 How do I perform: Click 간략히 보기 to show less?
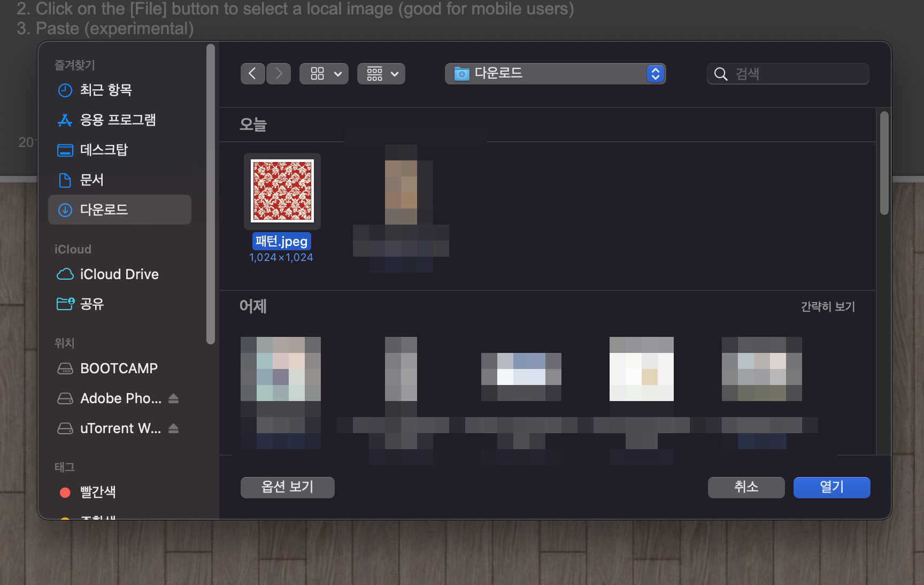828,306
